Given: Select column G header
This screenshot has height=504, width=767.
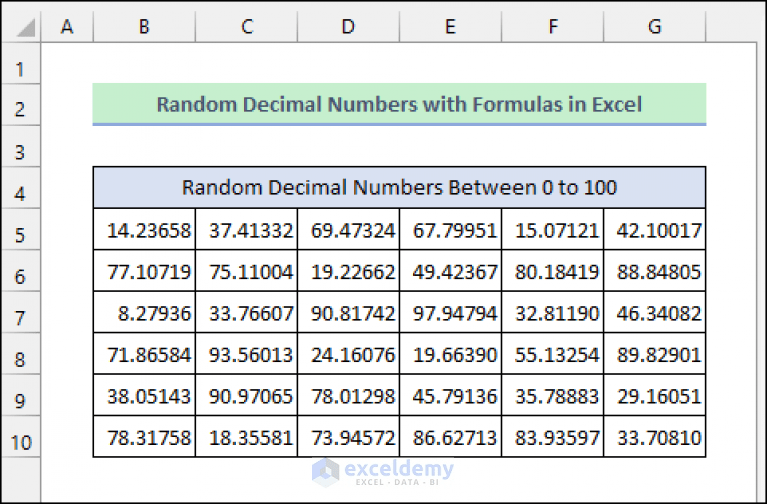Looking at the screenshot, I should pyautogui.click(x=655, y=26).
